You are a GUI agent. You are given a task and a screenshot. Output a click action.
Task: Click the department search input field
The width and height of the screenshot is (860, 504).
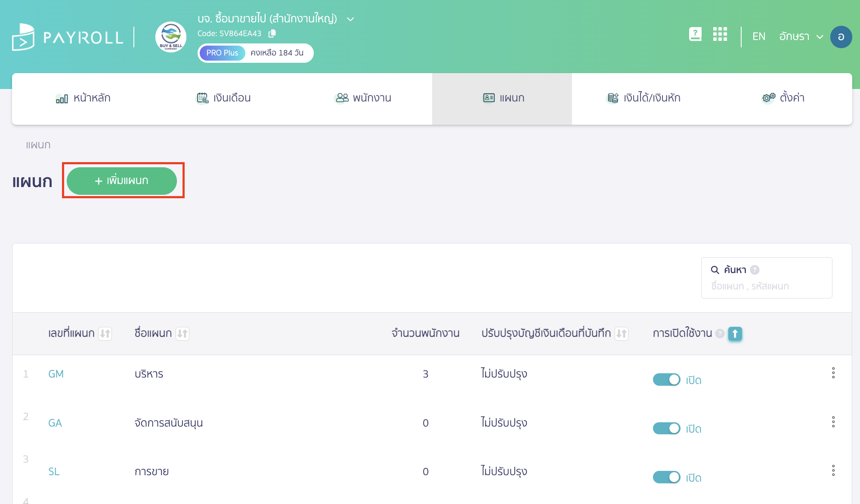[766, 286]
